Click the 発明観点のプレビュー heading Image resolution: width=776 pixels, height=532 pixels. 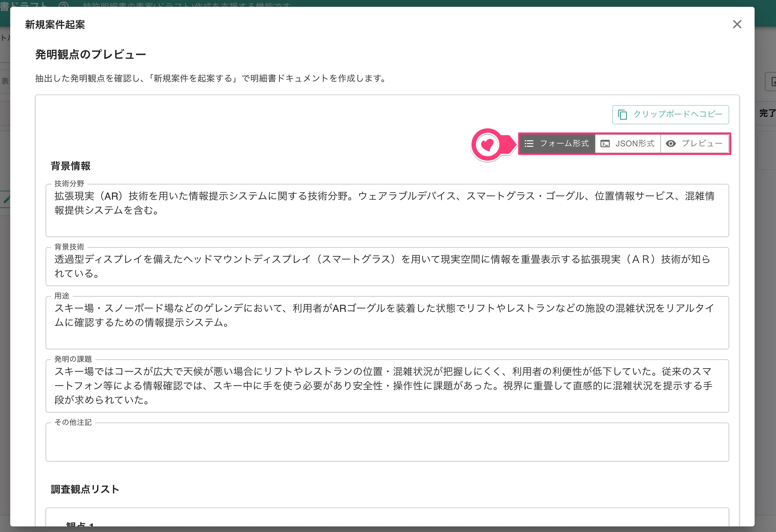click(x=91, y=54)
